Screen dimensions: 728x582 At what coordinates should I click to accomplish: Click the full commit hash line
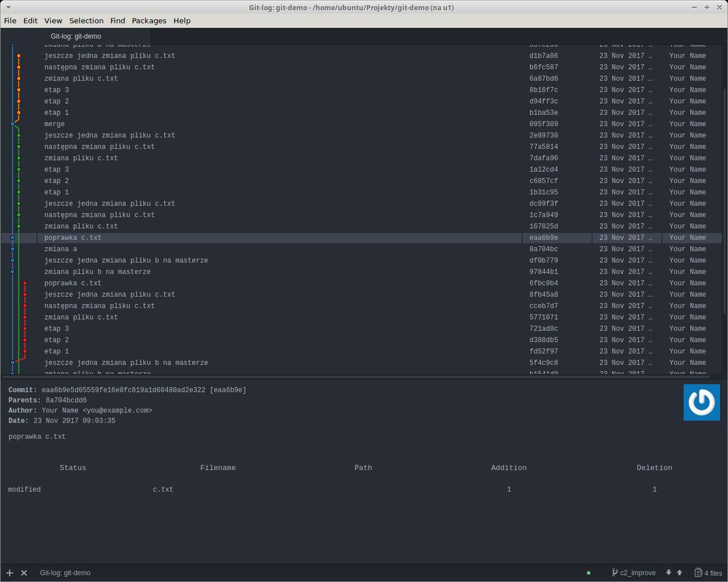pyautogui.click(x=127, y=390)
